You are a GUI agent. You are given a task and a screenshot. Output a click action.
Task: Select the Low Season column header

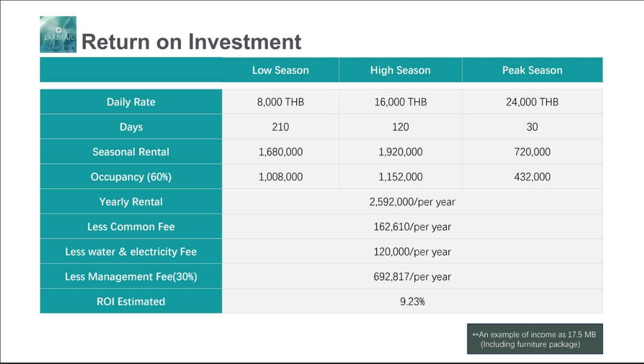280,70
